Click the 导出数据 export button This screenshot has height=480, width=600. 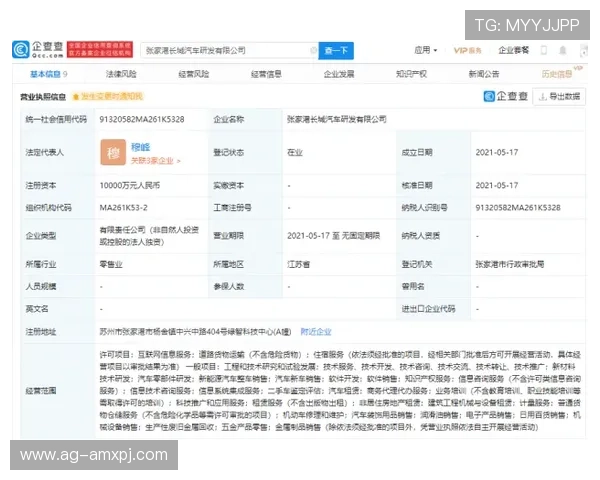[559, 96]
